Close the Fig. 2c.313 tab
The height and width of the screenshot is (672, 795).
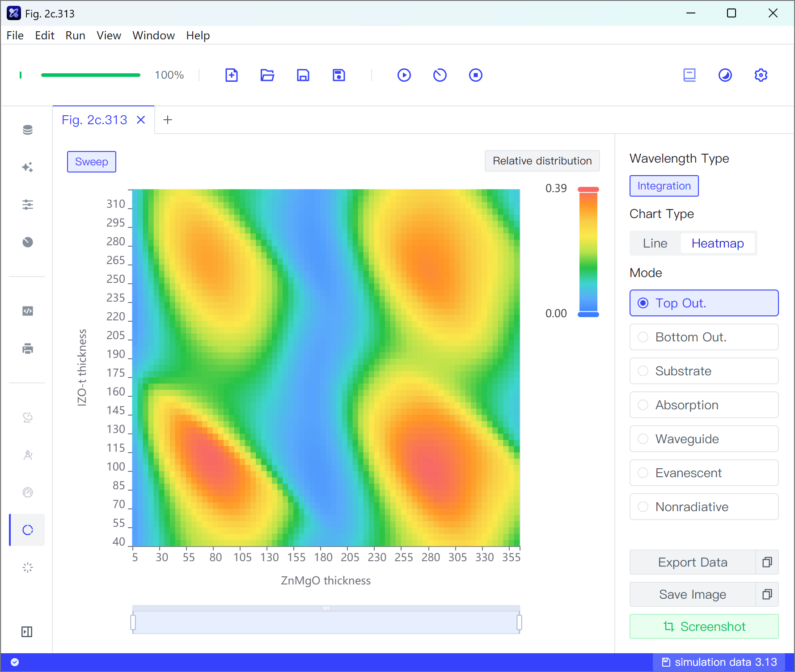pos(141,120)
